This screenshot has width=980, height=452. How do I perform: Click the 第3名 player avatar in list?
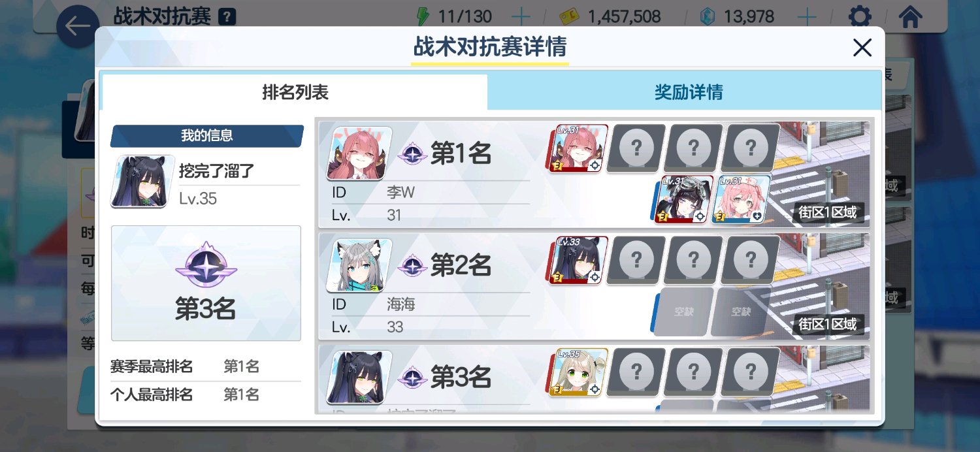[359, 377]
